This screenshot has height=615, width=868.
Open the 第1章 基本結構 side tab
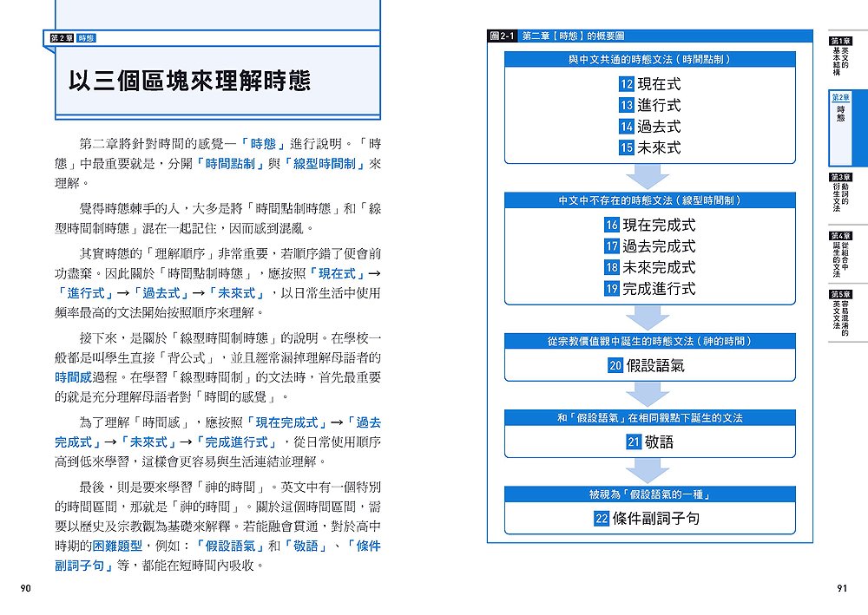tap(841, 54)
